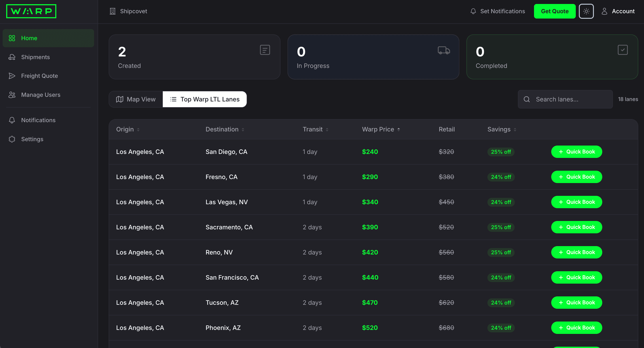Switch to Map View
The width and height of the screenshot is (644, 348).
tap(136, 99)
